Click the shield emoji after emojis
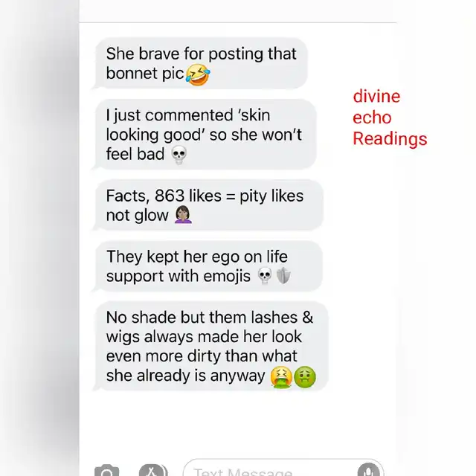The image size is (476, 476). coord(283,276)
